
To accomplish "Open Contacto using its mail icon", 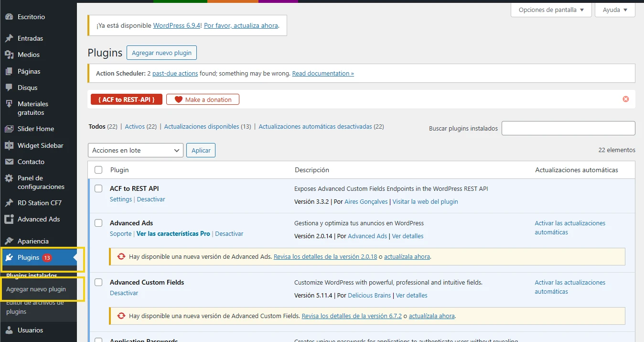I will [11, 162].
